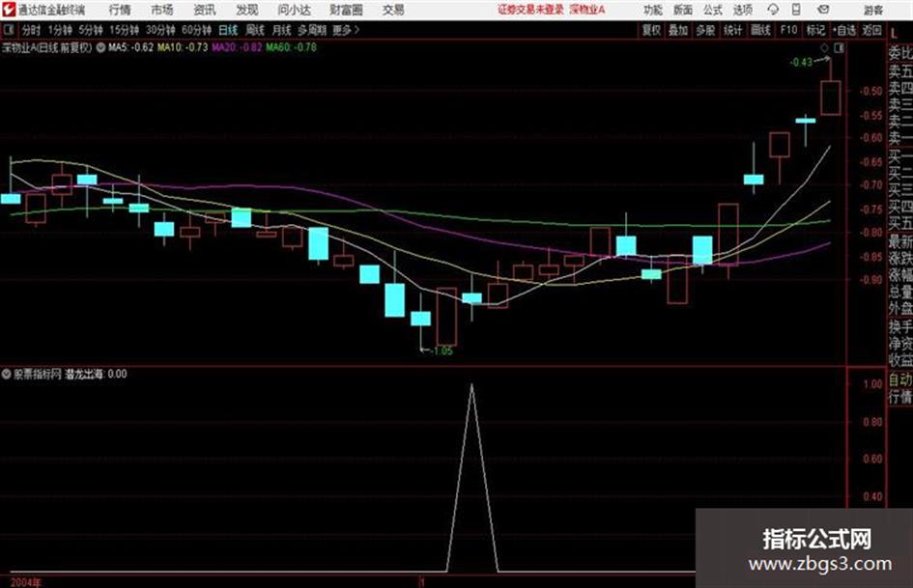Open the 功能 menu

point(653,10)
